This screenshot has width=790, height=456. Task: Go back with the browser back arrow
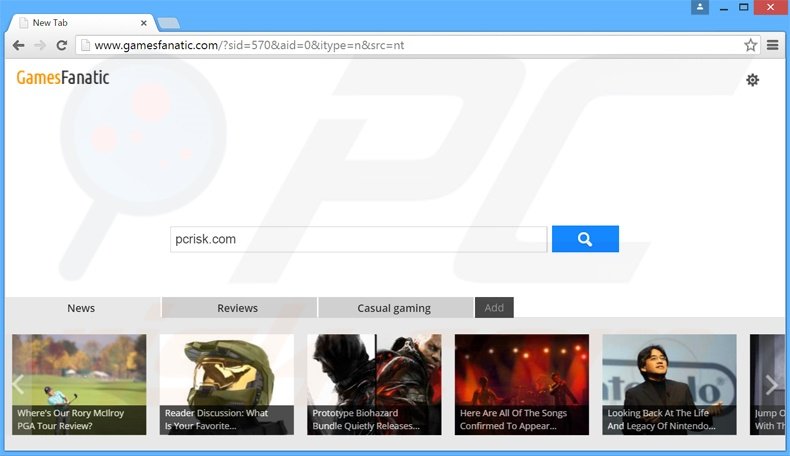[x=19, y=45]
